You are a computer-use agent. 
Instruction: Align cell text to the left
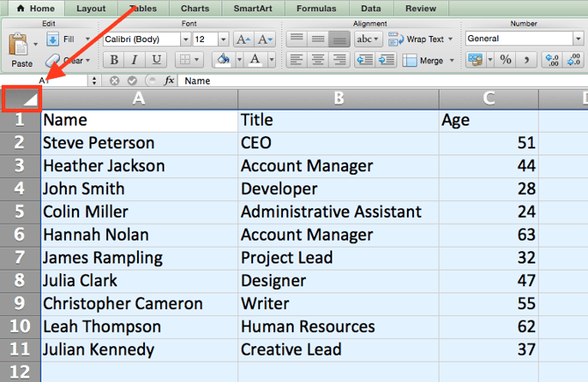(x=296, y=60)
